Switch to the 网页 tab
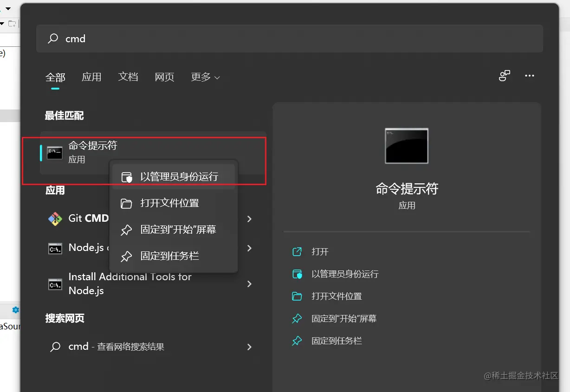The height and width of the screenshot is (392, 570). [x=164, y=77]
